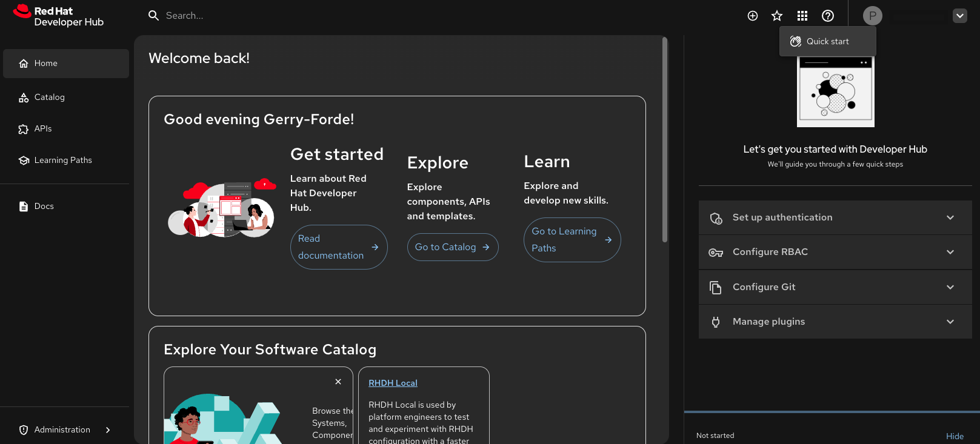980x444 pixels.
Task: Navigate to Catalog in the sidebar
Action: click(x=49, y=98)
